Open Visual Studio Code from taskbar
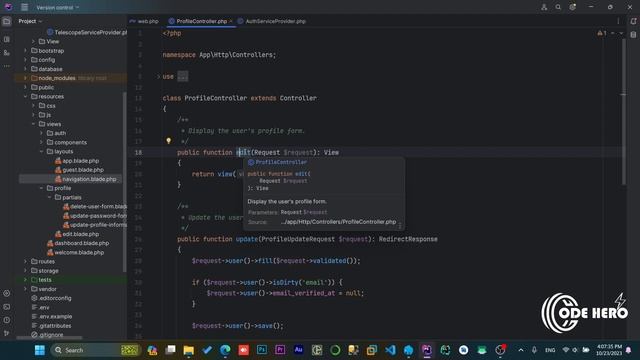640x360 pixels. click(x=390, y=350)
